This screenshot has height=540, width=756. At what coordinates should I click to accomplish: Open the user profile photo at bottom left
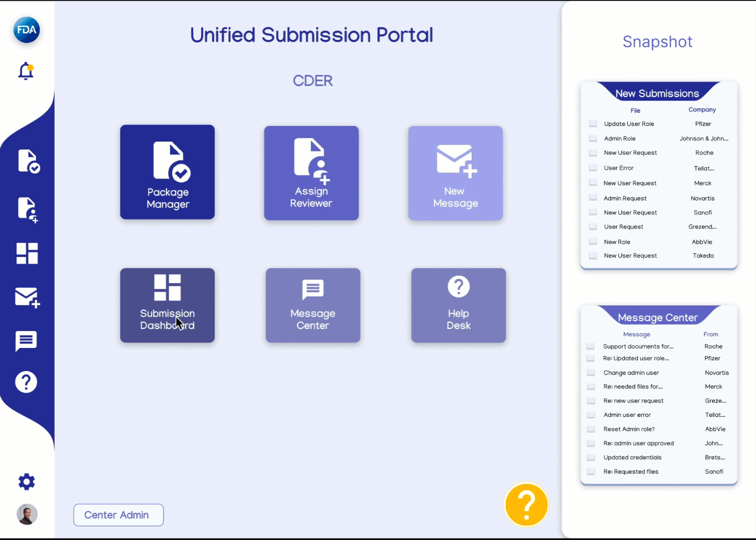(x=27, y=514)
